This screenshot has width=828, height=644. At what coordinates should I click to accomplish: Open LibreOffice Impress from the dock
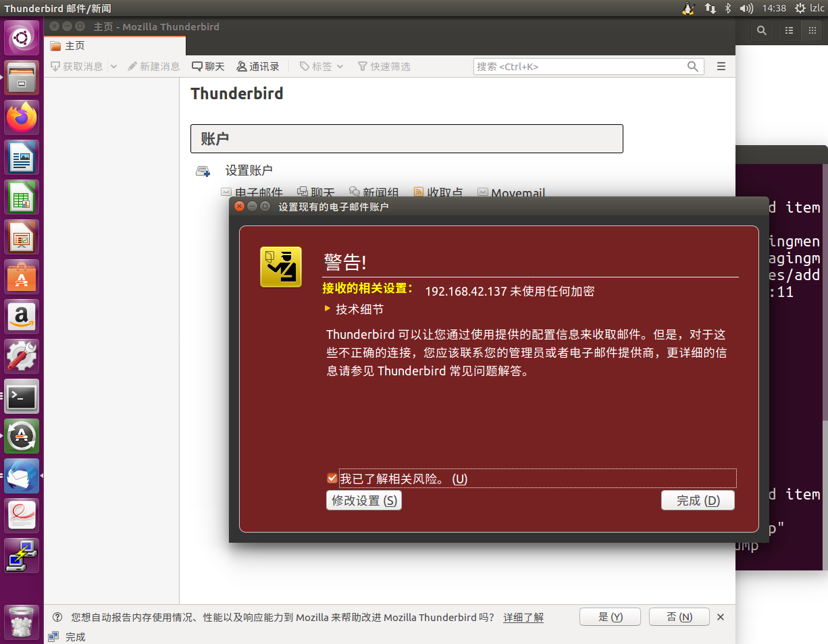pyautogui.click(x=22, y=237)
